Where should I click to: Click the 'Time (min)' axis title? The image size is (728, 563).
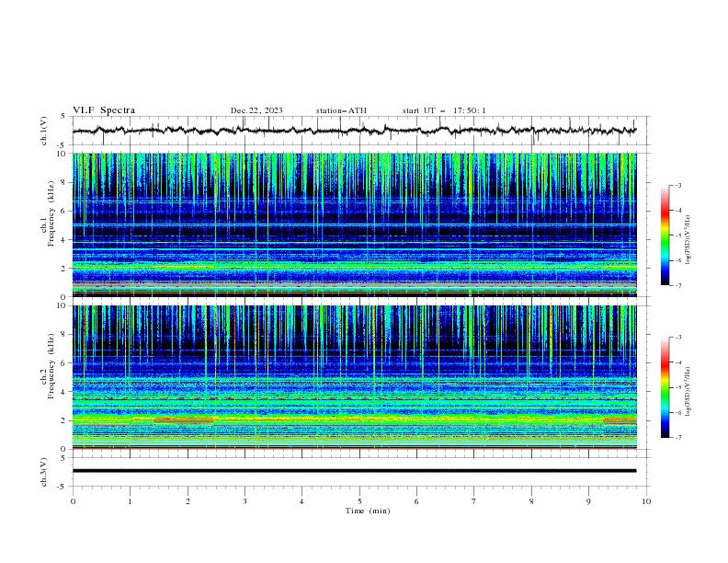click(x=368, y=511)
